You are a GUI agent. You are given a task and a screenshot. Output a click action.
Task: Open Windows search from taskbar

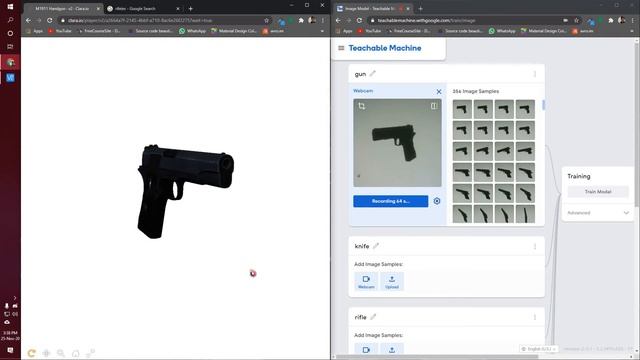click(10, 20)
